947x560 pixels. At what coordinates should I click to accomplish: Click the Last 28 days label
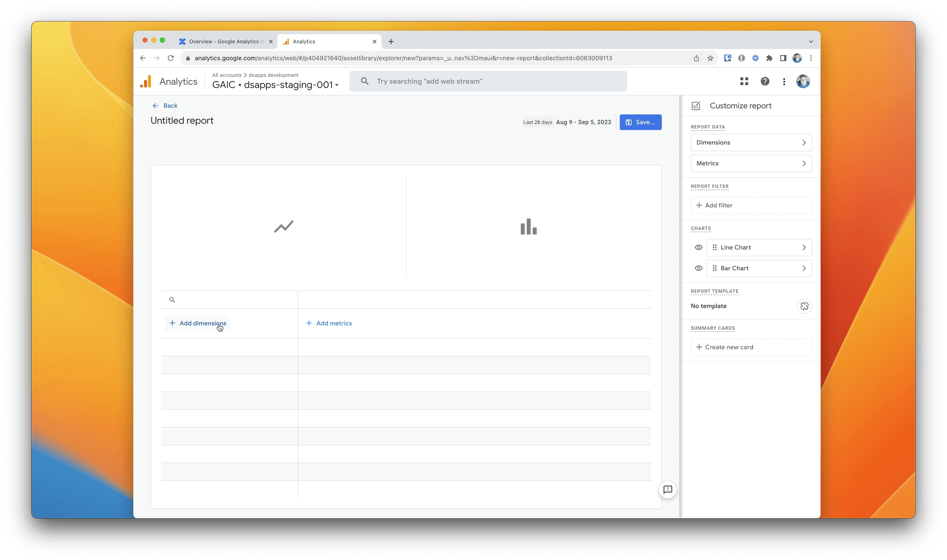537,122
